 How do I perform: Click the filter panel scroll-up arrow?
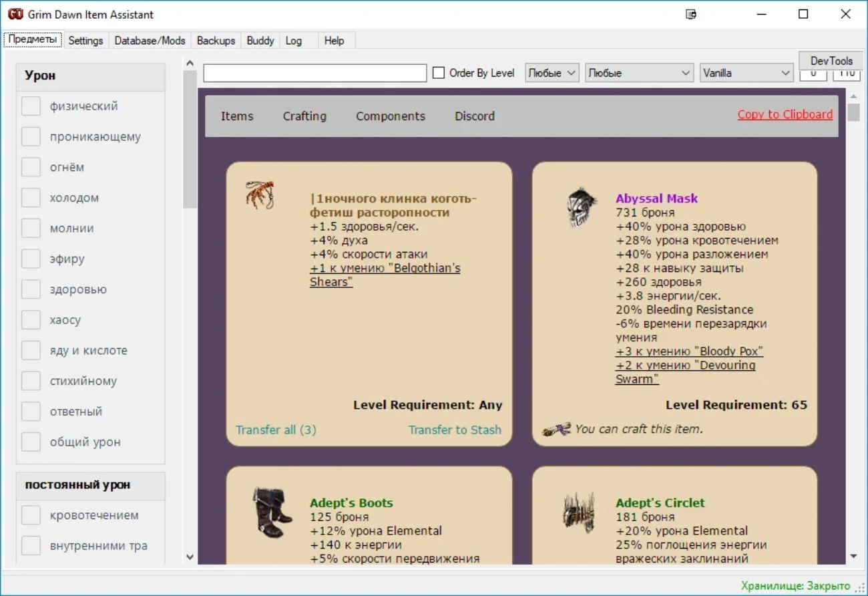(190, 63)
